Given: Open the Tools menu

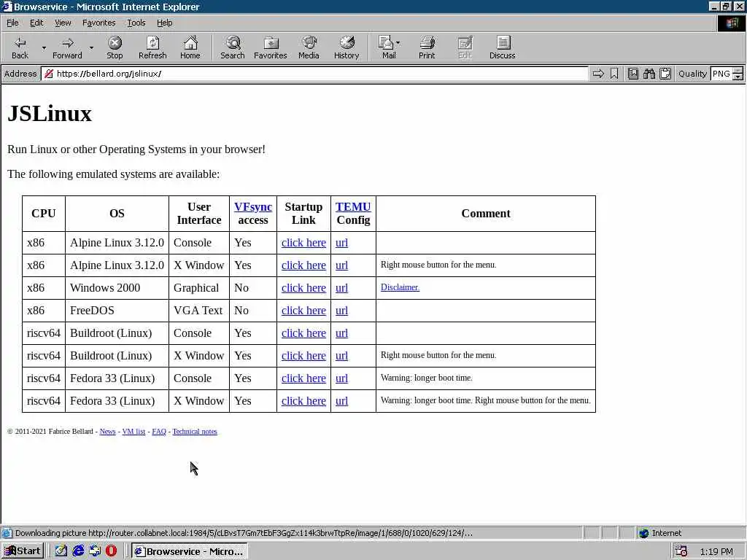Looking at the screenshot, I should [x=136, y=23].
